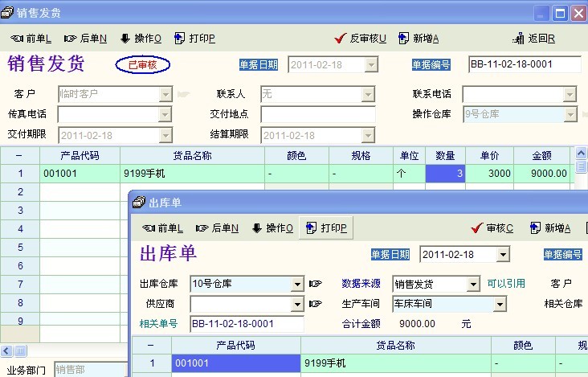Click 前单L in the 销售发货 toolbar

click(x=31, y=39)
